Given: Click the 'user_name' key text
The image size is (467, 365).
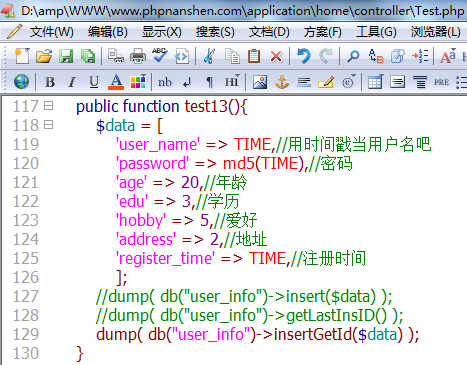Looking at the screenshot, I should click(x=158, y=145).
